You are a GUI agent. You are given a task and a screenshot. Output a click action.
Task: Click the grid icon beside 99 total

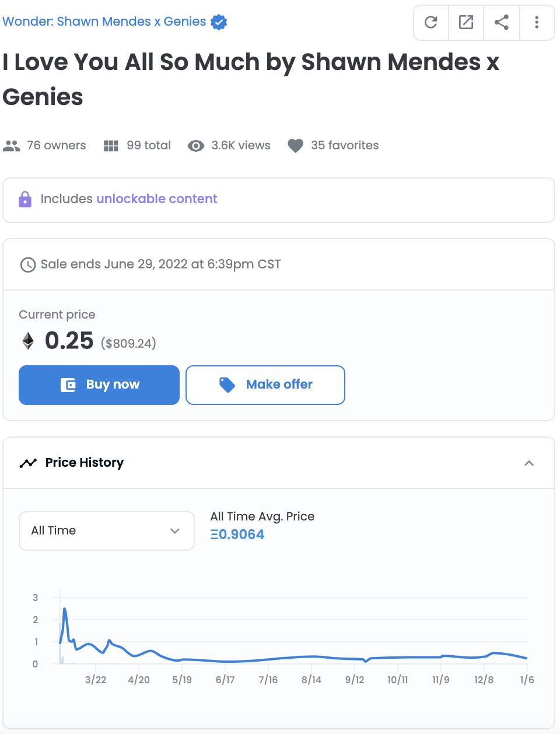[x=111, y=146]
